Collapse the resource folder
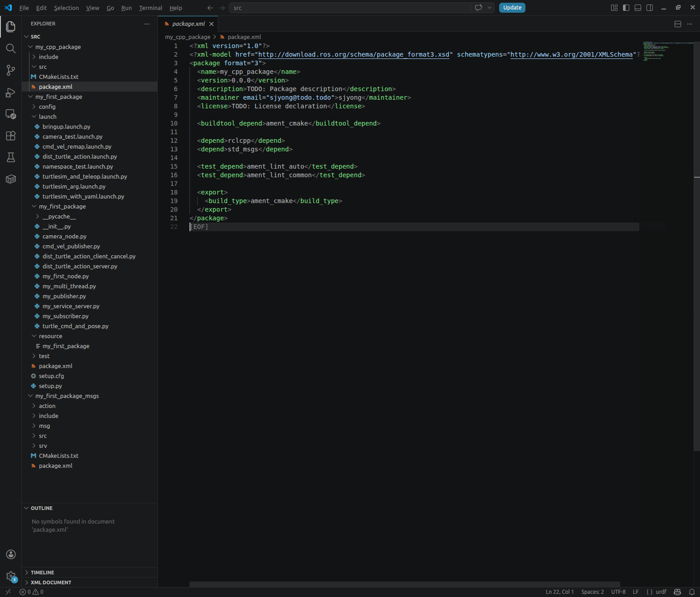 [x=89, y=336]
